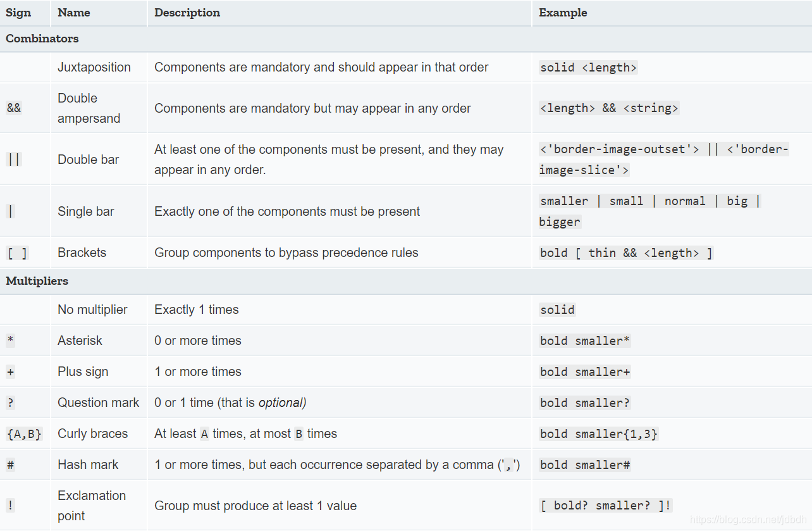Click 'Group must produce at least 1 value'
Image resolution: width=812 pixels, height=531 pixels.
click(255, 506)
